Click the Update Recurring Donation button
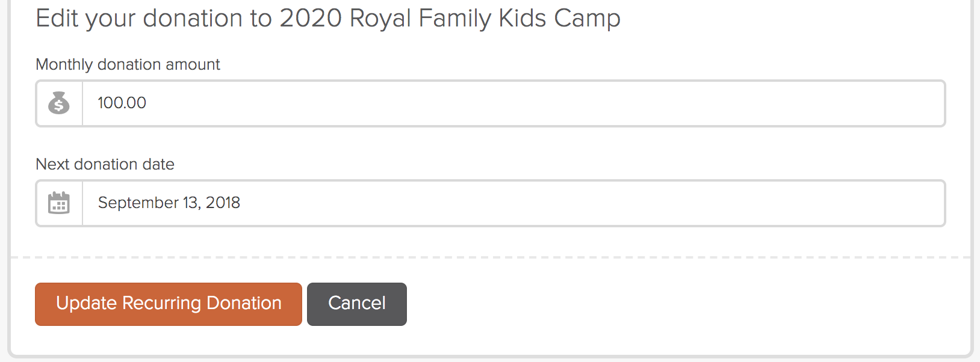The image size is (980, 362). 169,304
